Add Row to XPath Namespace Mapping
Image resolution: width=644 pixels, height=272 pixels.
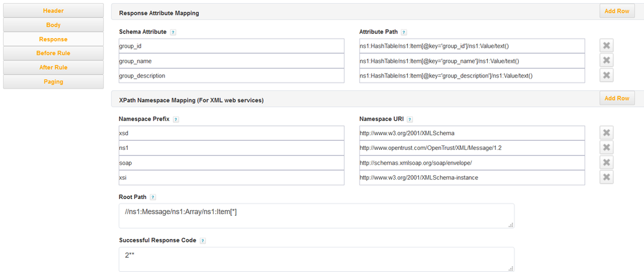617,98
